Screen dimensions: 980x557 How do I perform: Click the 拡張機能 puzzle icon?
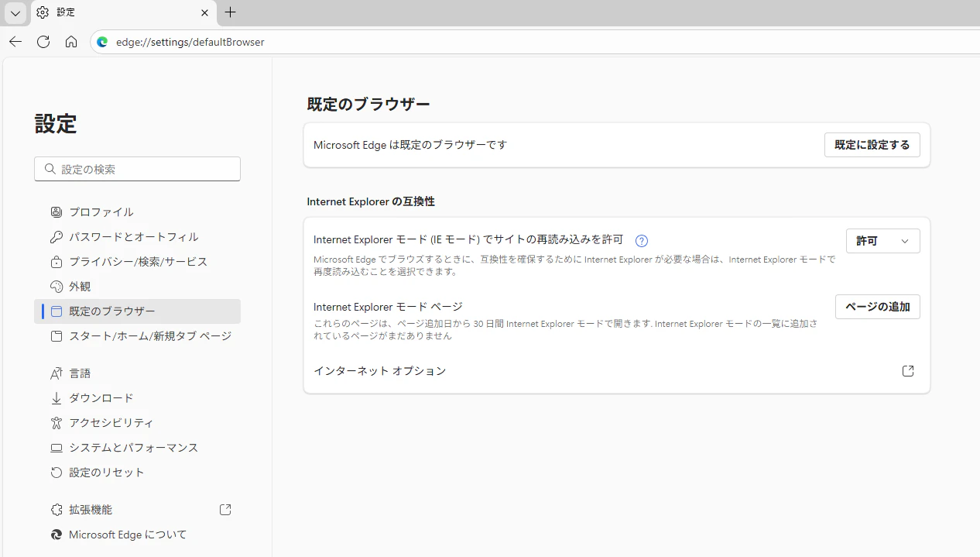tap(56, 509)
